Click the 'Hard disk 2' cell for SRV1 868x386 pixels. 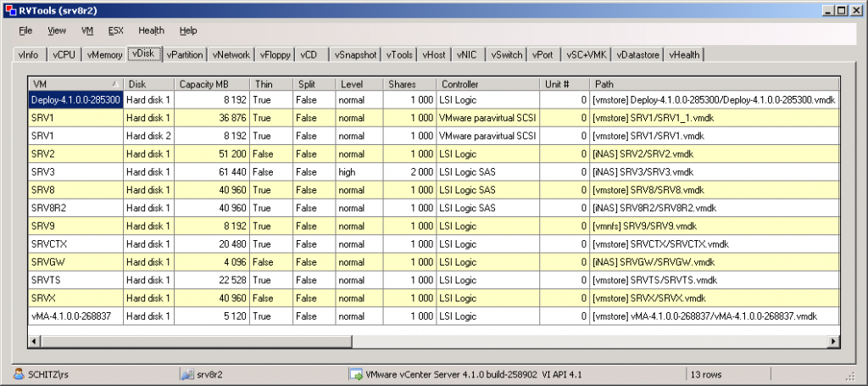click(149, 136)
